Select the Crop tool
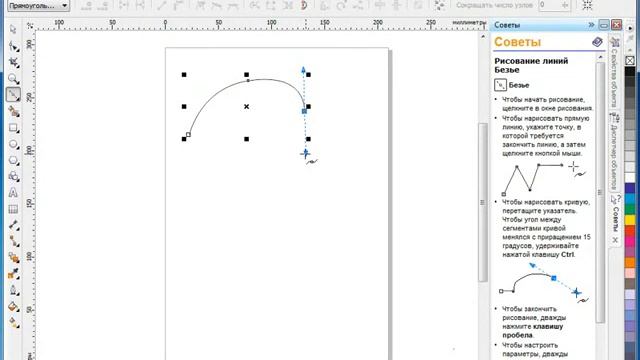The height and width of the screenshot is (360, 640). click(13, 62)
